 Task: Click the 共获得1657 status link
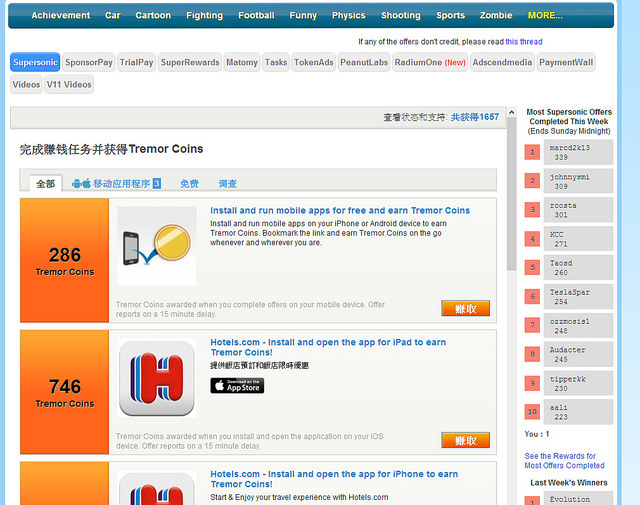pyautogui.click(x=474, y=117)
